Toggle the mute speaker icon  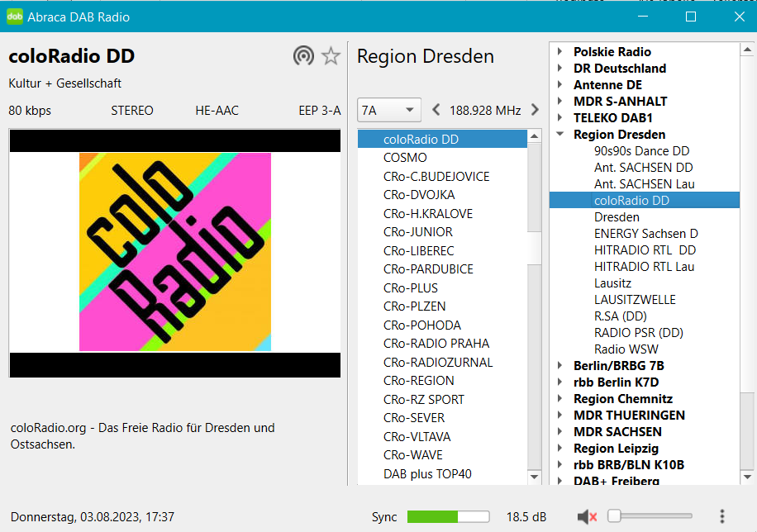pyautogui.click(x=587, y=517)
